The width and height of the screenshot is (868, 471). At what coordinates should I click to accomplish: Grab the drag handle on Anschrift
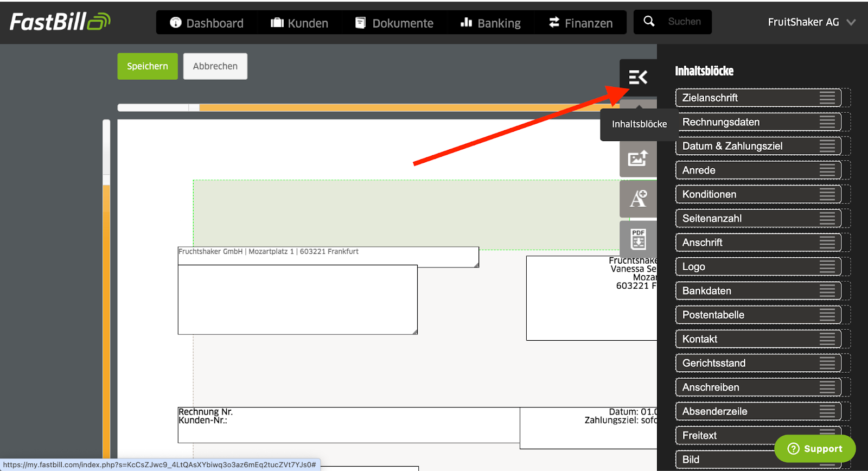pos(827,243)
